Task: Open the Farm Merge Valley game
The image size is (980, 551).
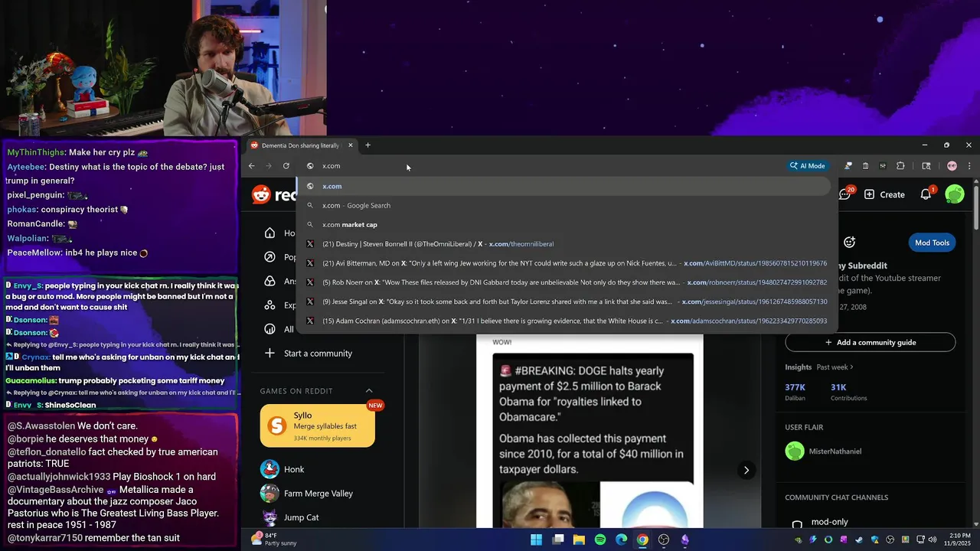Action: tap(307, 494)
